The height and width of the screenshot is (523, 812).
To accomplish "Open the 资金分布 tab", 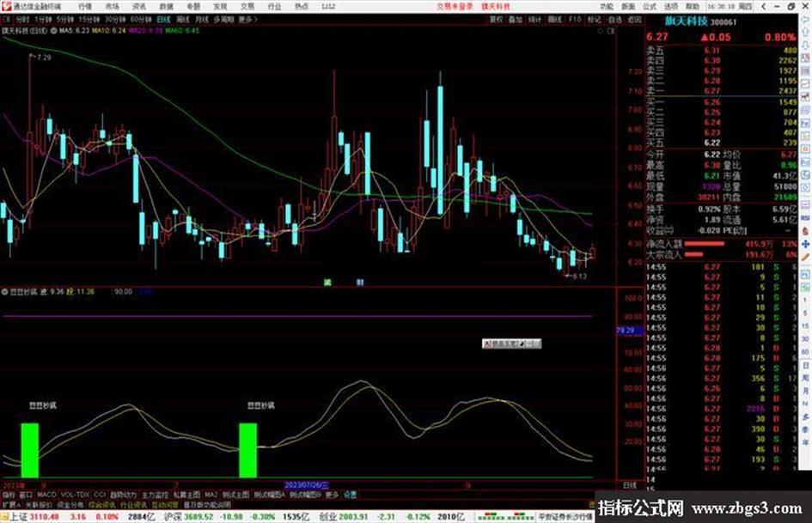I will point(70,504).
